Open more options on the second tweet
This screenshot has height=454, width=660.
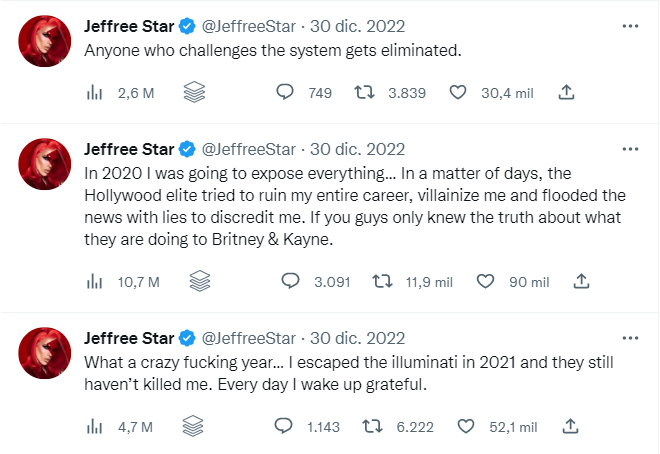point(630,149)
